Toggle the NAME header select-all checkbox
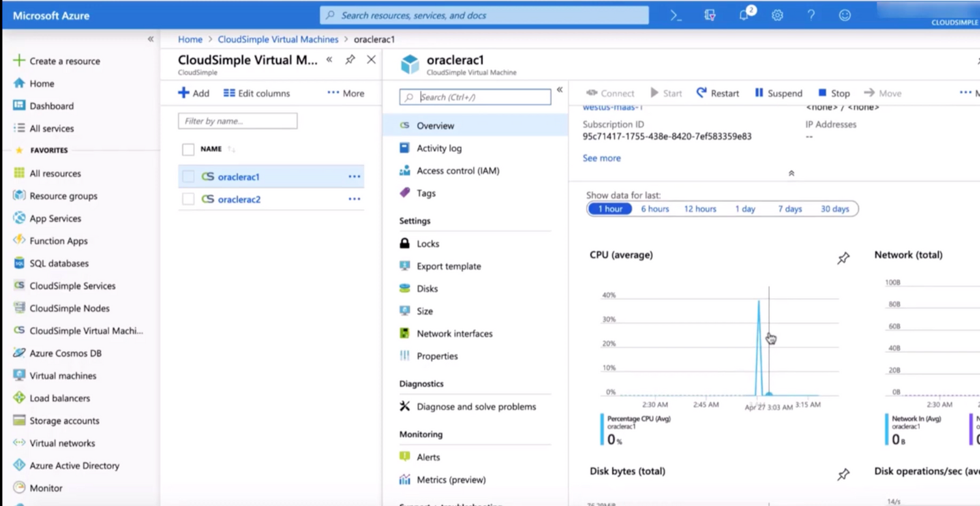The width and height of the screenshot is (980, 506). 188,149
